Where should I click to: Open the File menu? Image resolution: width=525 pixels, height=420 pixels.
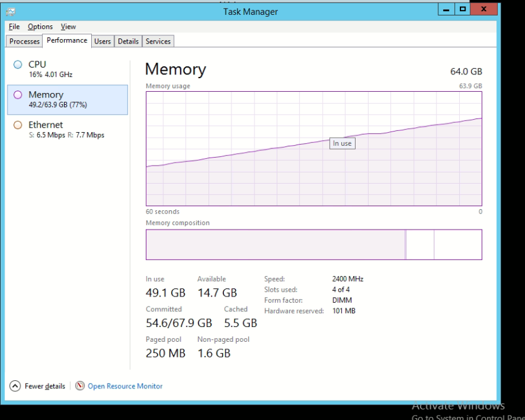(x=14, y=27)
